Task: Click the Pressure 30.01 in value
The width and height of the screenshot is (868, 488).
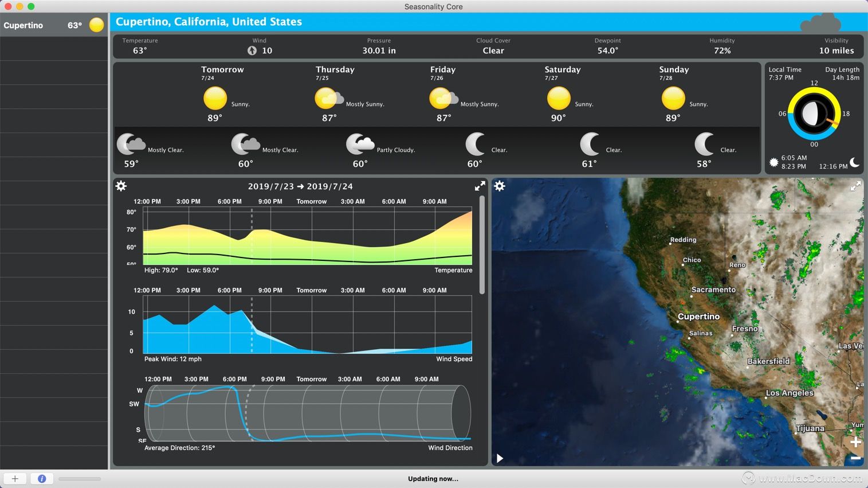Action: coord(379,50)
